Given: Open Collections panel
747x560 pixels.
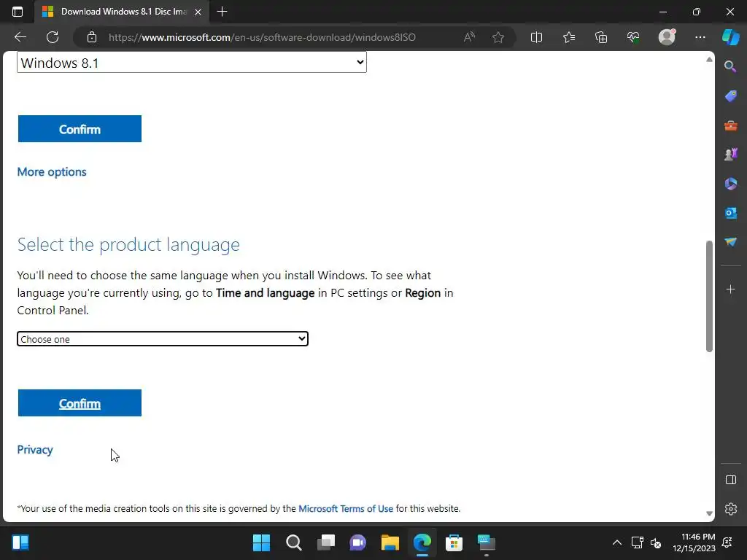Looking at the screenshot, I should pos(601,37).
